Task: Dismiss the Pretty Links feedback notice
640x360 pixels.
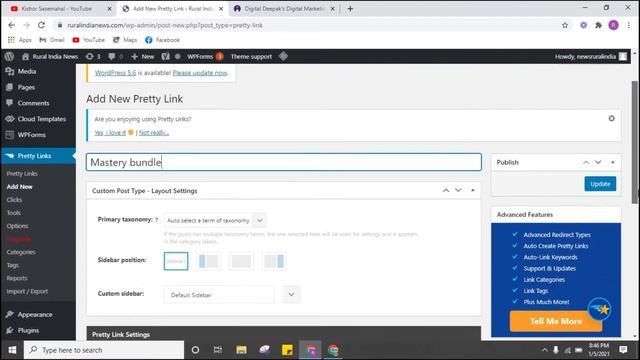Action: pos(611,118)
